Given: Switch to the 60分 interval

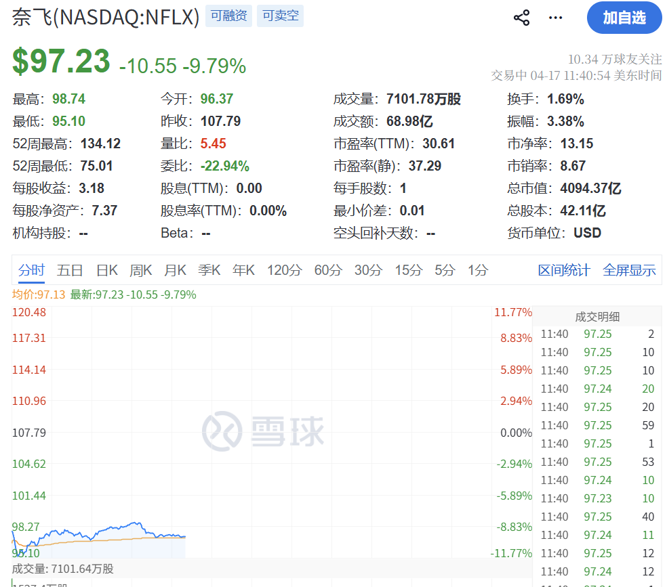Looking at the screenshot, I should pyautogui.click(x=328, y=270).
